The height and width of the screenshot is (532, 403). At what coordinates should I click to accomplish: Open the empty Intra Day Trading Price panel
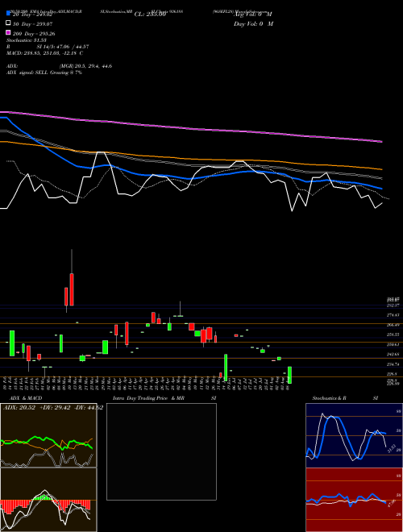click(x=161, y=451)
